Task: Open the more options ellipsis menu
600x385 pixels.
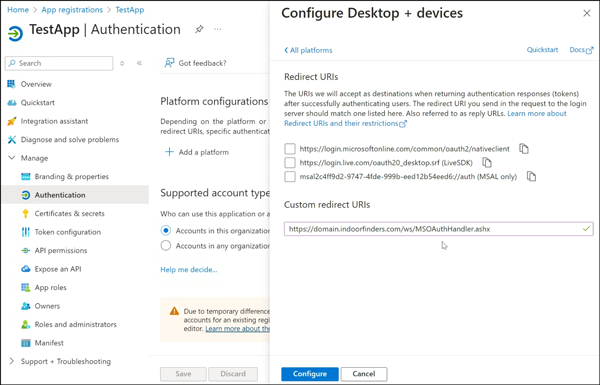Action: coord(217,29)
